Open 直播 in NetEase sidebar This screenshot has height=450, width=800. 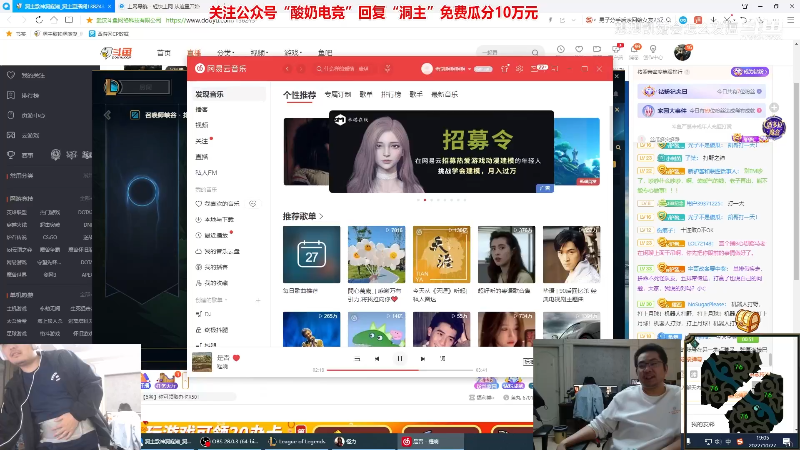[202, 157]
